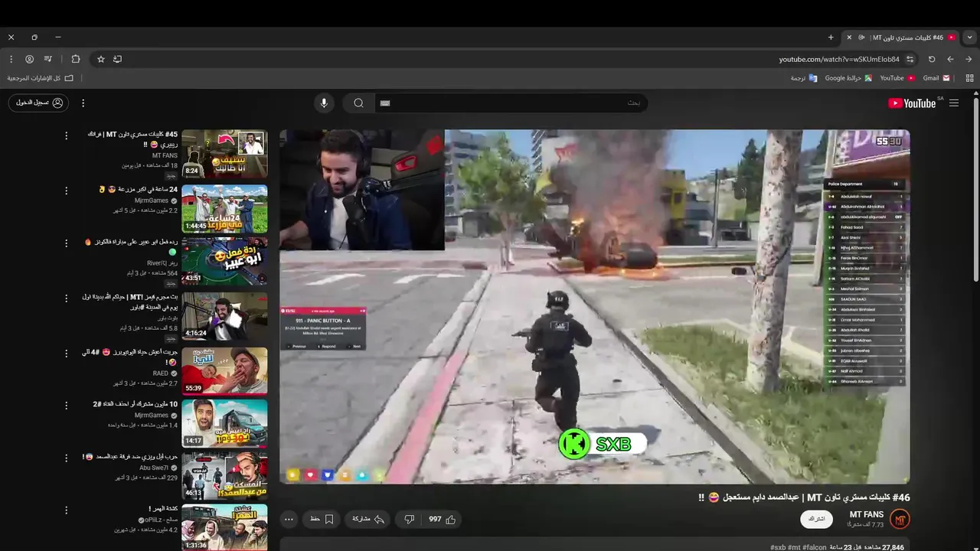The width and height of the screenshot is (980, 551).
Task: Click the install or cast icon in the address bar
Action: 117,59
